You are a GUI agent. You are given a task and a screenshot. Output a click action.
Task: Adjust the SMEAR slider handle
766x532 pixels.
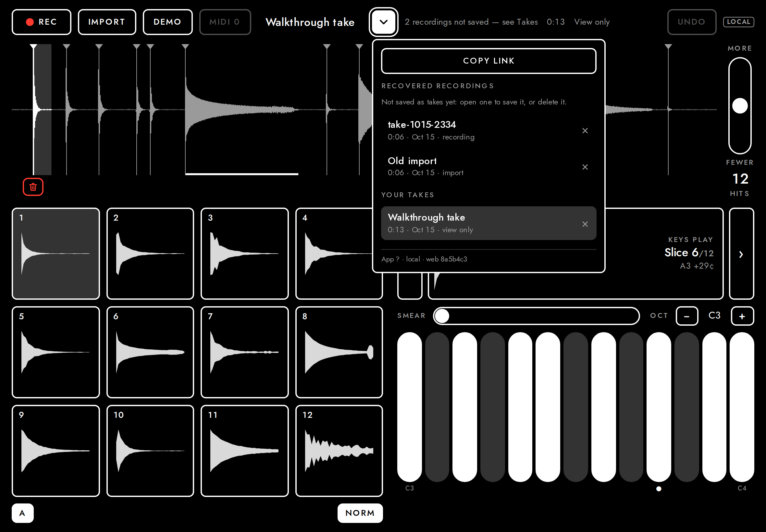click(442, 316)
